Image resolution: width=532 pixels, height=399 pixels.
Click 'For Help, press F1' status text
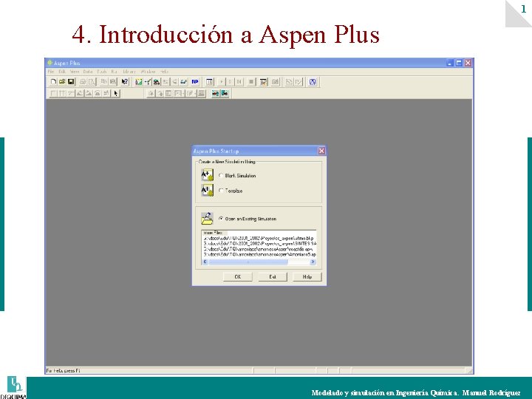(x=63, y=371)
